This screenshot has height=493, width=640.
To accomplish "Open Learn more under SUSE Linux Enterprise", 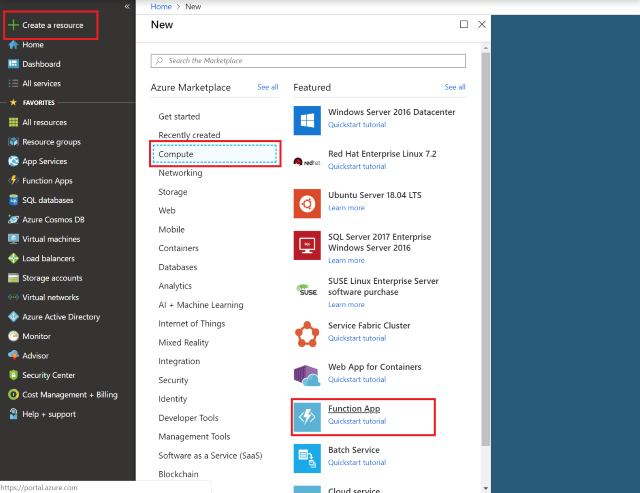I will [346, 304].
